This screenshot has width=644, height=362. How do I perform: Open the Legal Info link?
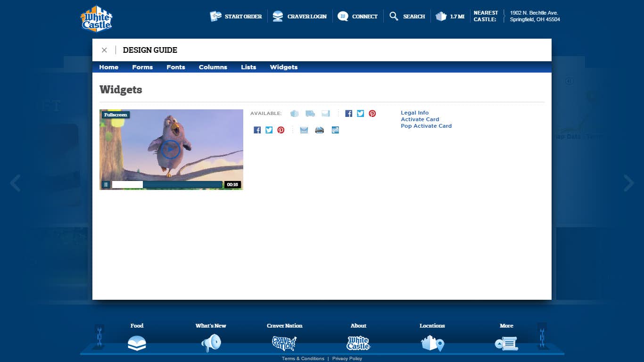pyautogui.click(x=415, y=113)
